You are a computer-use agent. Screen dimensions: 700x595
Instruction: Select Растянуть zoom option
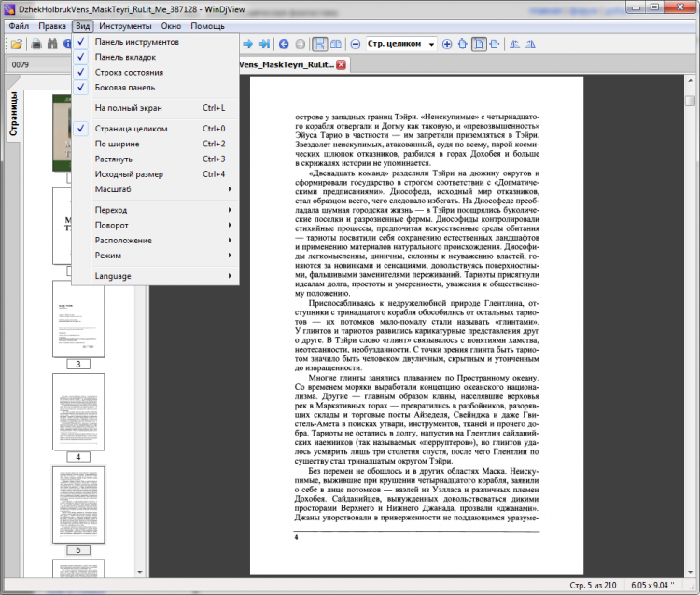click(x=155, y=159)
